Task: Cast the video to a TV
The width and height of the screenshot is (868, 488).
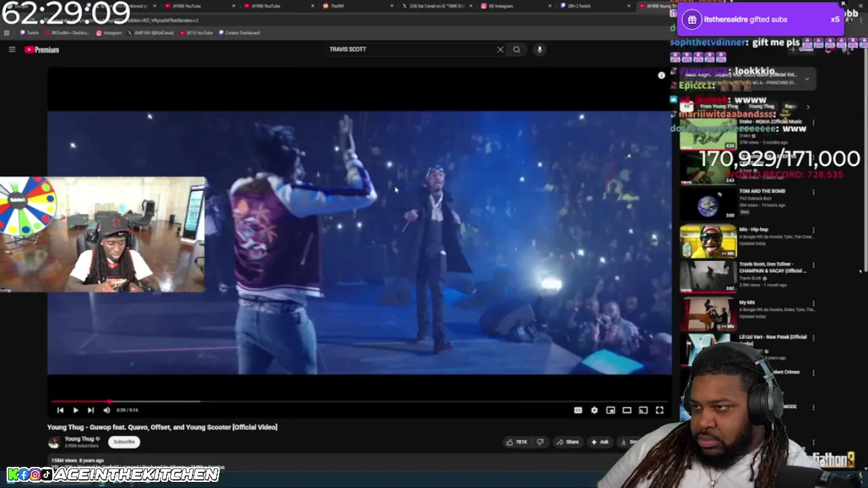Action: click(x=643, y=410)
